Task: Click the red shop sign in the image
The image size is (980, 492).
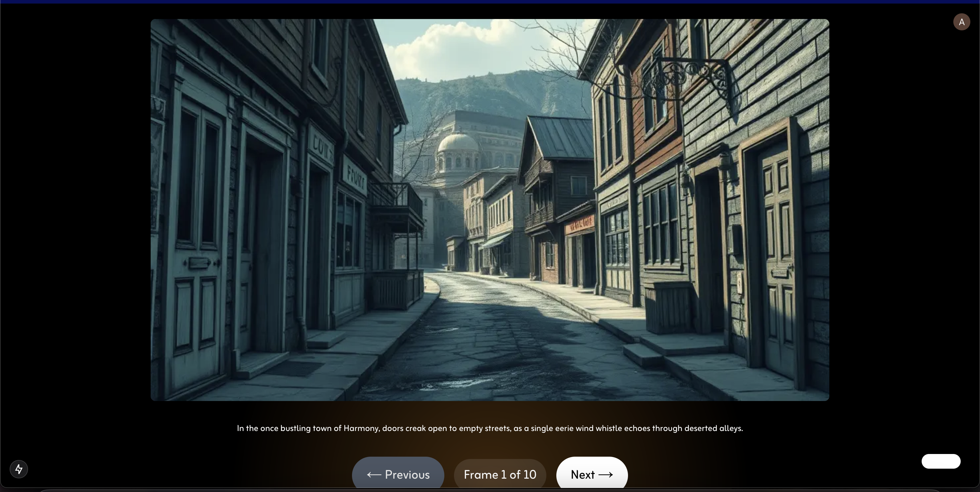Action: point(580,225)
